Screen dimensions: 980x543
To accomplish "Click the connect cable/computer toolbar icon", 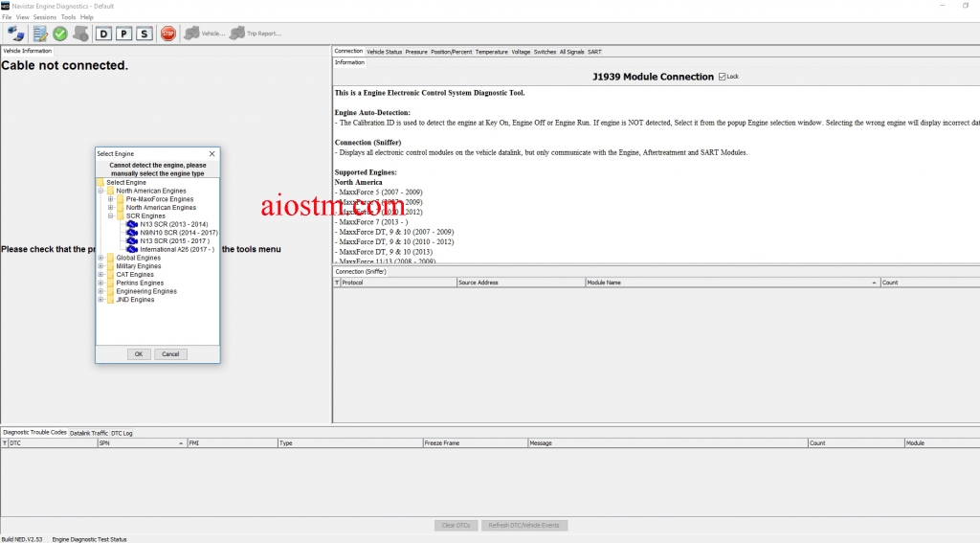I will click(x=16, y=34).
